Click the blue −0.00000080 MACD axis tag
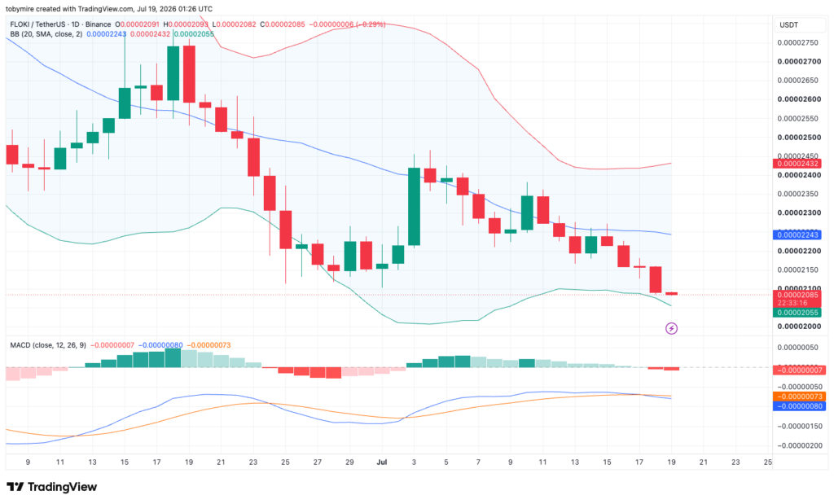834x504 pixels. point(798,406)
